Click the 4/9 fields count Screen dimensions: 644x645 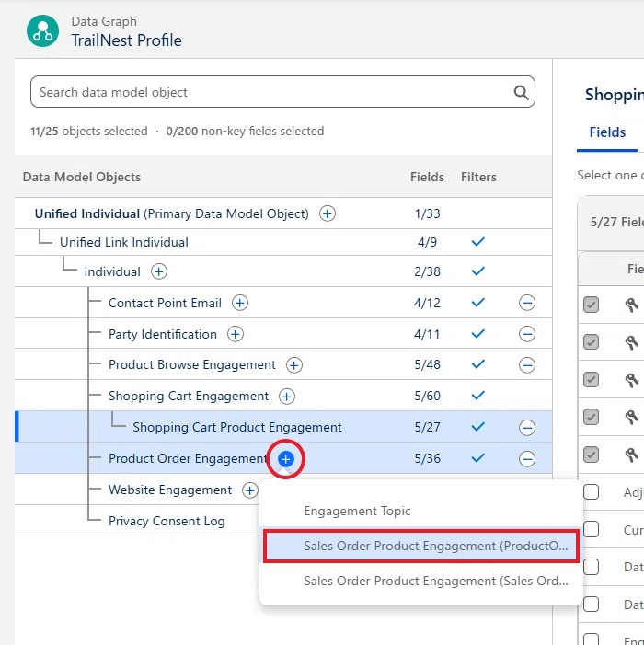coord(427,242)
